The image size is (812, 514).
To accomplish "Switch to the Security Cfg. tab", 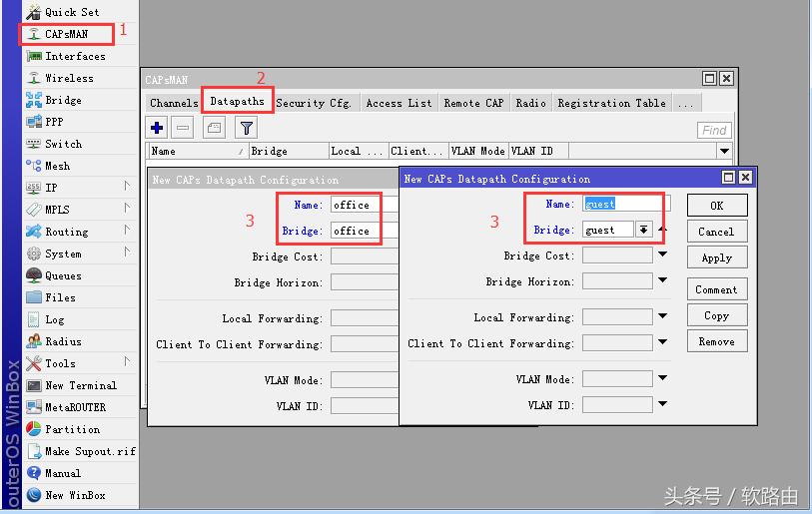I will [314, 103].
